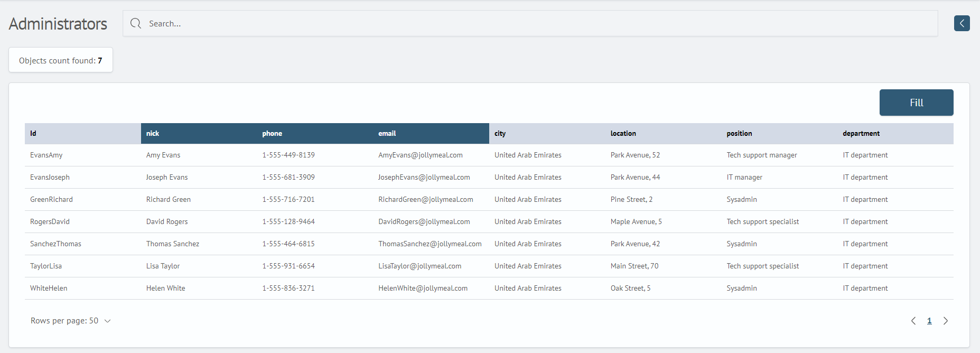The height and width of the screenshot is (353, 980).
Task: Click nick Joseph Evans
Action: tap(167, 177)
